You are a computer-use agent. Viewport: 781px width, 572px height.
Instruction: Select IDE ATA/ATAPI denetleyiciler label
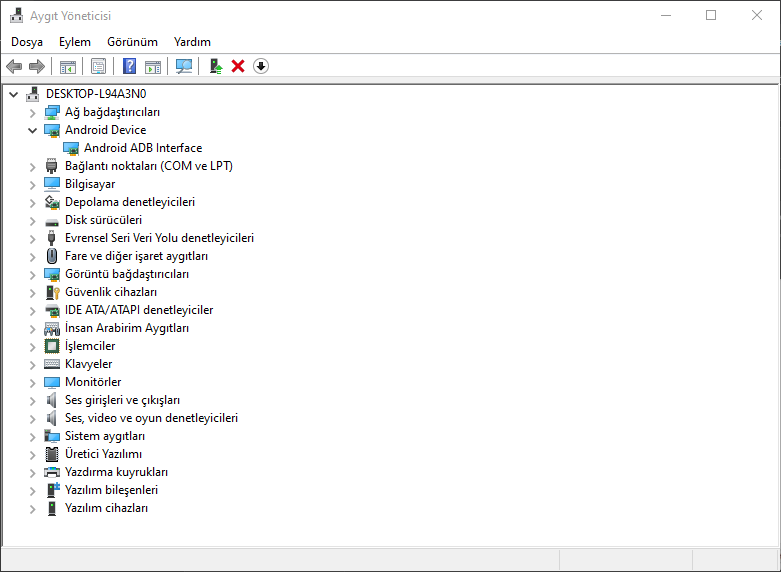click(x=139, y=310)
